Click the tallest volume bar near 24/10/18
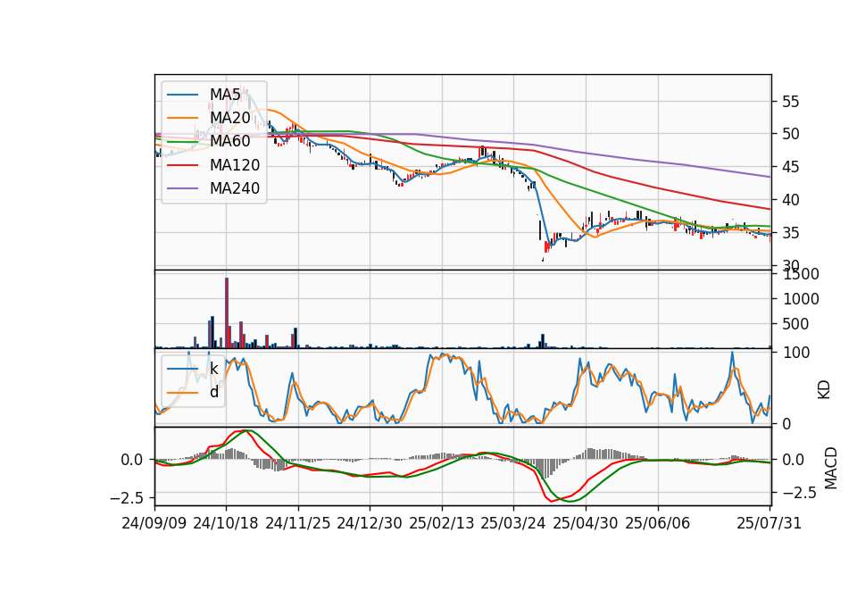Screen dimensions: 857x616 tap(227, 312)
